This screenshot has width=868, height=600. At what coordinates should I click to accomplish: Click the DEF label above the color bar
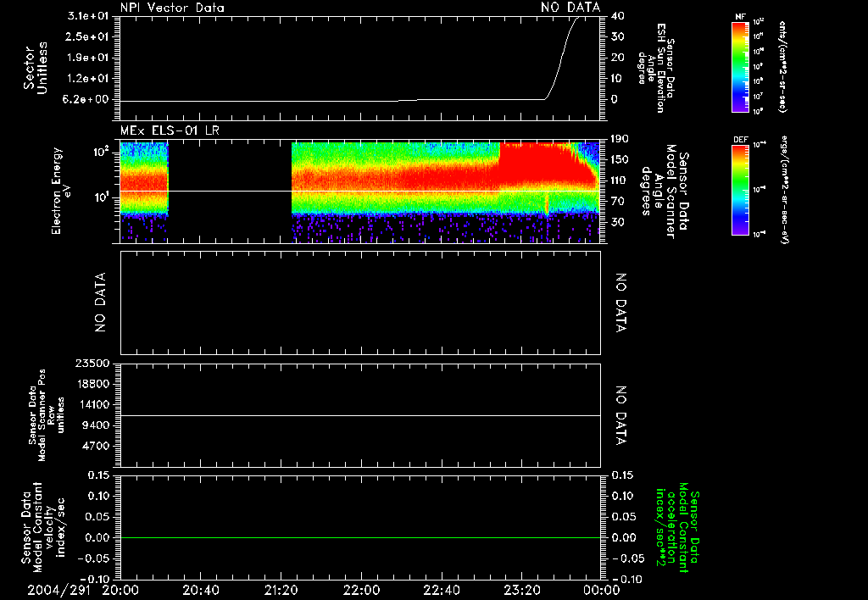(740, 140)
